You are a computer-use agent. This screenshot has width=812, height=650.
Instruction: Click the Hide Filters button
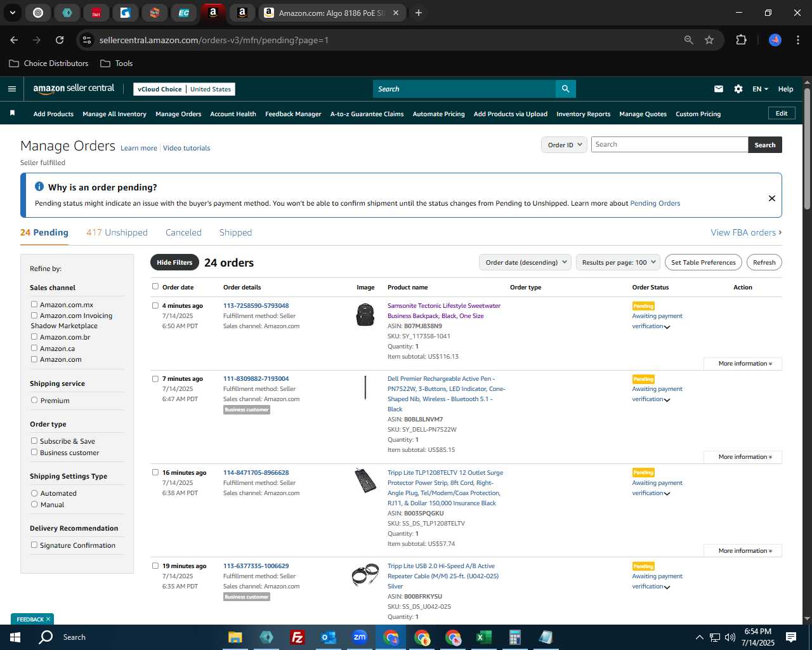click(x=174, y=262)
